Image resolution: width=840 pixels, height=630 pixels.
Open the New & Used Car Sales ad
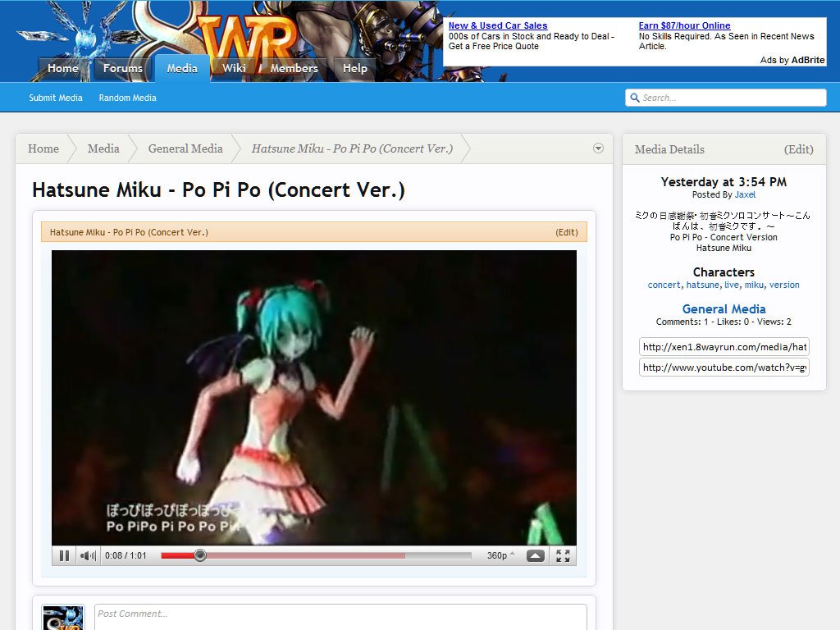tap(498, 25)
